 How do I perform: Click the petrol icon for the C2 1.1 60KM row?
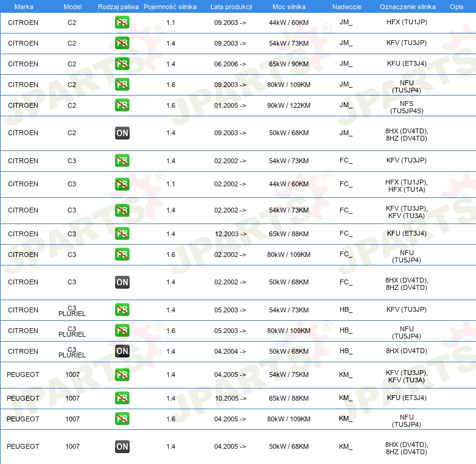click(x=122, y=23)
